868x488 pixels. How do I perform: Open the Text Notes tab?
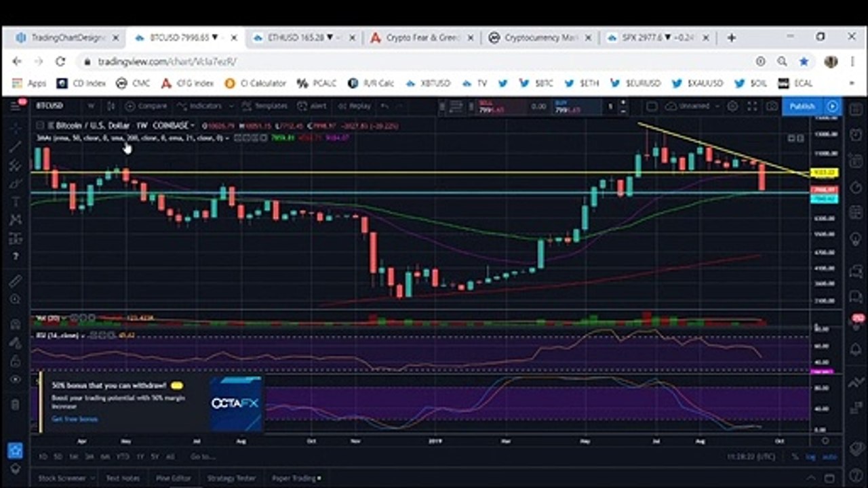tap(123, 478)
